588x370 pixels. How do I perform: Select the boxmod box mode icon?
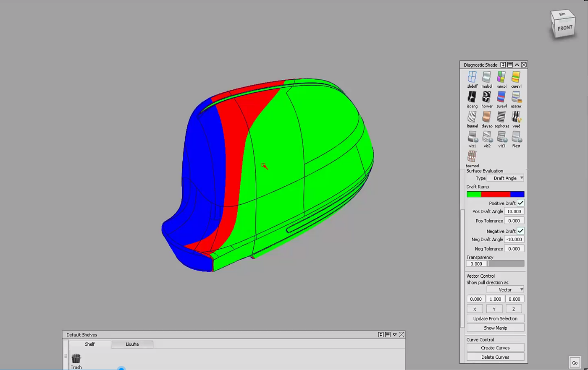pyautogui.click(x=472, y=156)
